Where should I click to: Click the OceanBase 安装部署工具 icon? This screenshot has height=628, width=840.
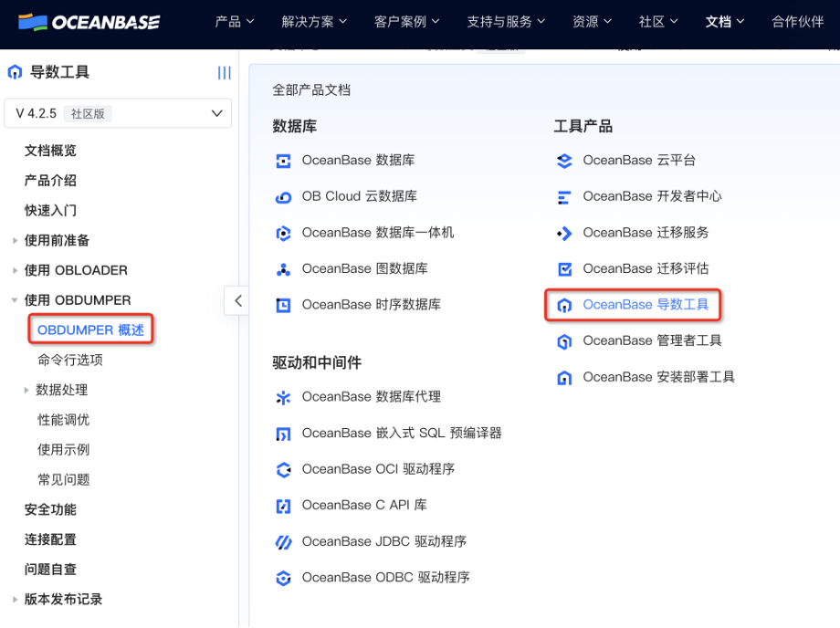pyautogui.click(x=564, y=378)
